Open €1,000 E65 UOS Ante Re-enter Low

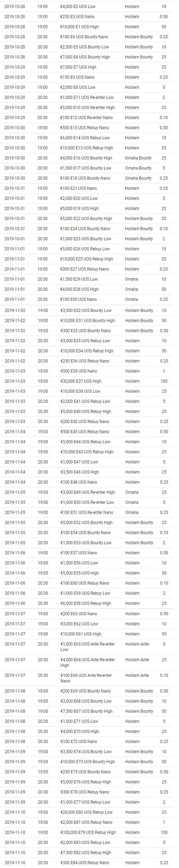point(88,647)
